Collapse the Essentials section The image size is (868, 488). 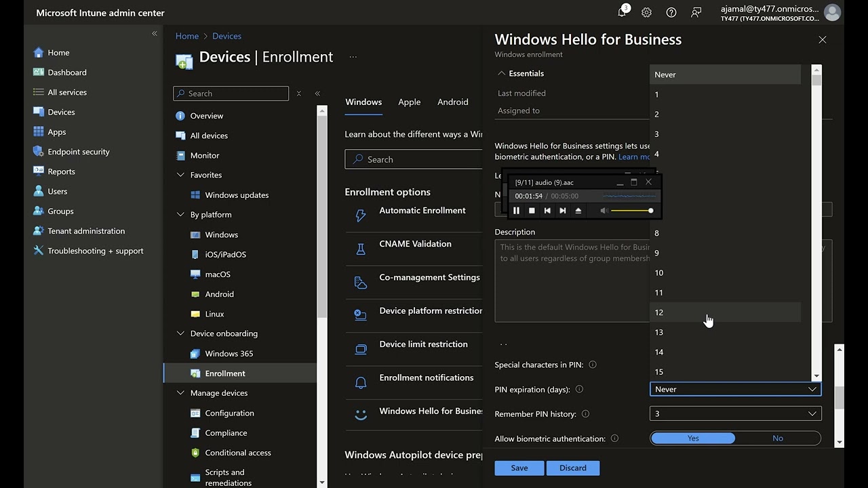502,73
